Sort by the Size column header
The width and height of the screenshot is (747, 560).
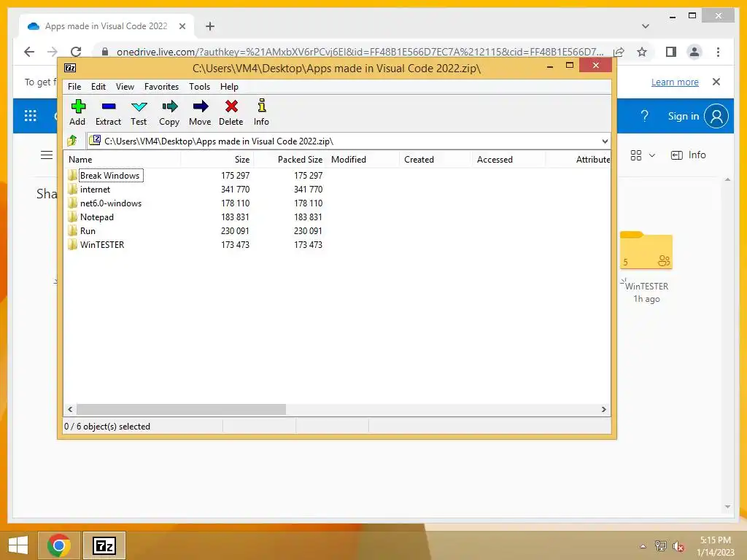pyautogui.click(x=217, y=160)
